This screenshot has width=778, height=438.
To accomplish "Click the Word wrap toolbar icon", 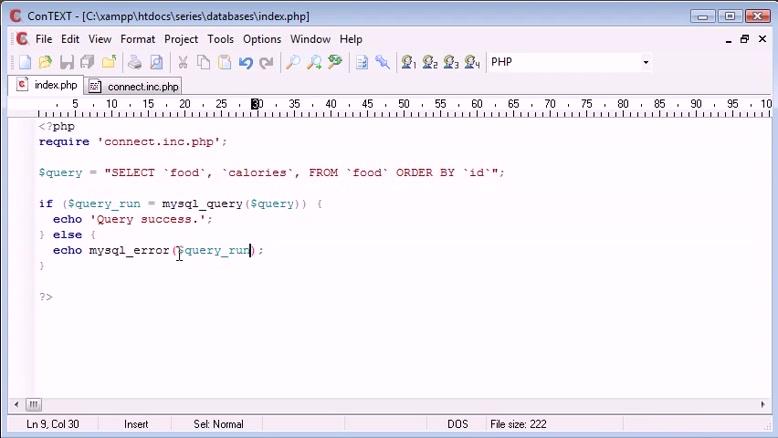I will [x=362, y=63].
